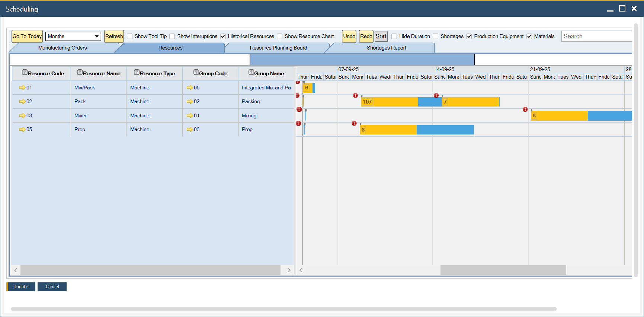Click the timeline overview range slider bar
The height and width of the screenshot is (317, 644).
tap(362, 60)
